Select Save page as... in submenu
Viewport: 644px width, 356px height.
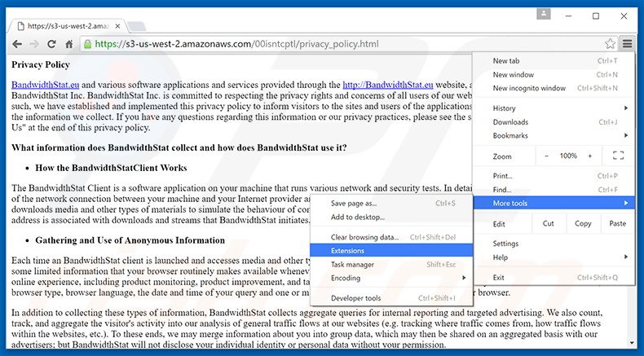pos(391,203)
